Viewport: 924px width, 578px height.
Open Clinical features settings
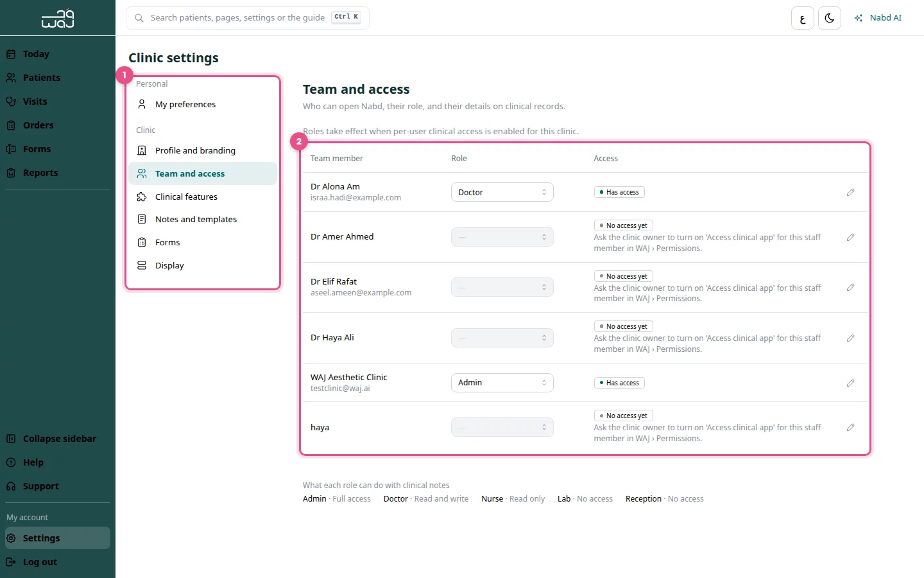click(203, 197)
